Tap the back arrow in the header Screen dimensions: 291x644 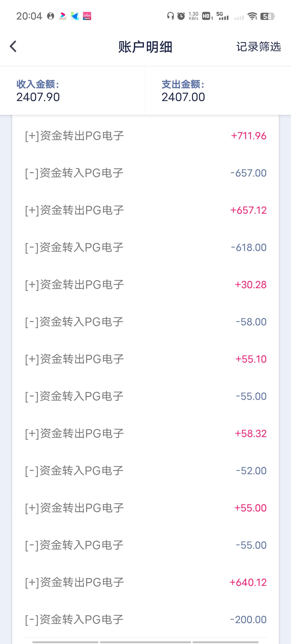click(13, 46)
